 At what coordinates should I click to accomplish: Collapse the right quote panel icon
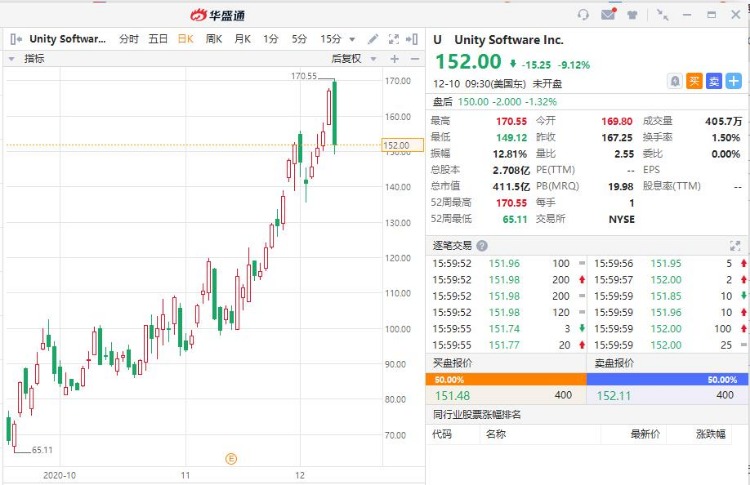click(x=412, y=39)
